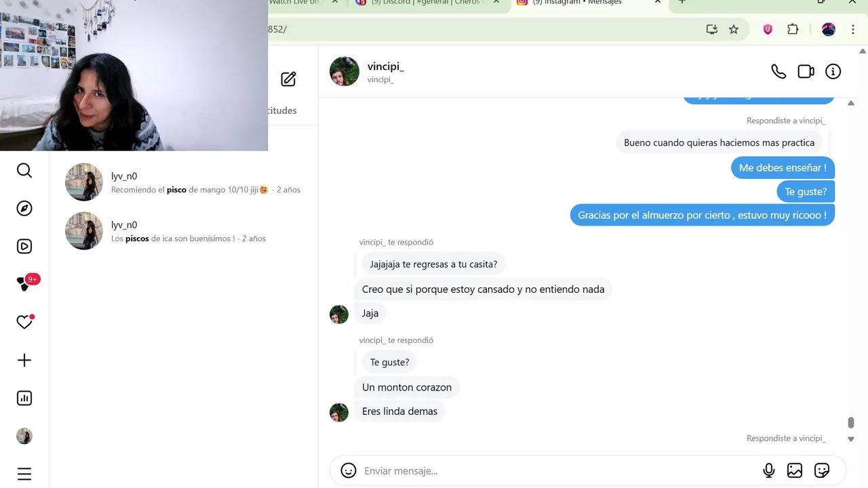Open the hamburger More menu
The image size is (868, 488).
click(x=24, y=474)
